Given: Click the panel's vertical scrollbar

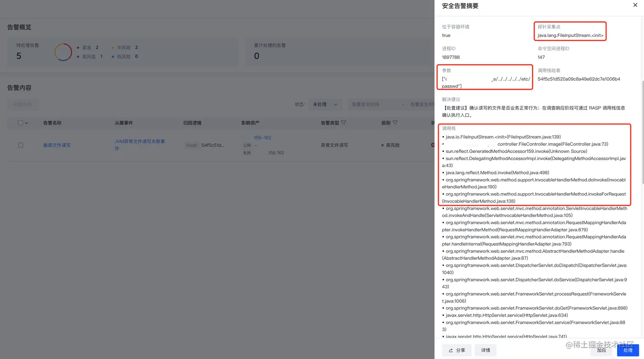Looking at the screenshot, I should coord(642,132).
